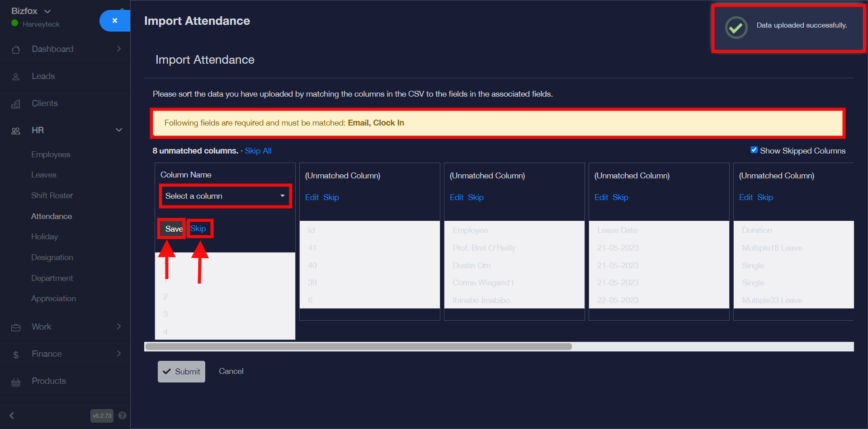Click the HR people group icon

click(x=16, y=131)
